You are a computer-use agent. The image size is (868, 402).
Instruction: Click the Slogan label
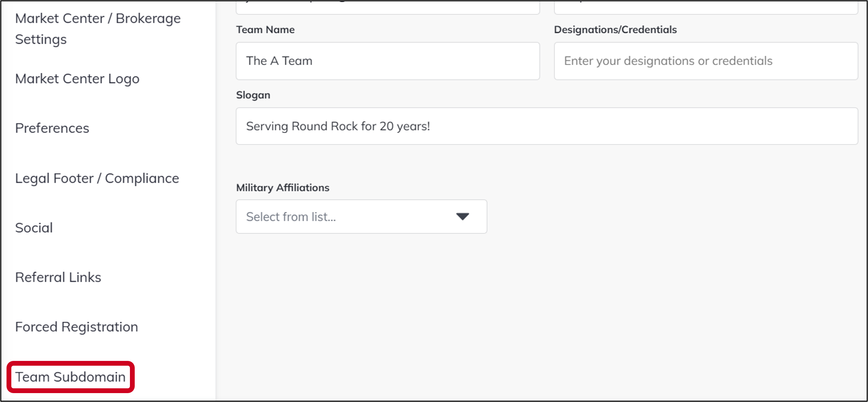253,95
